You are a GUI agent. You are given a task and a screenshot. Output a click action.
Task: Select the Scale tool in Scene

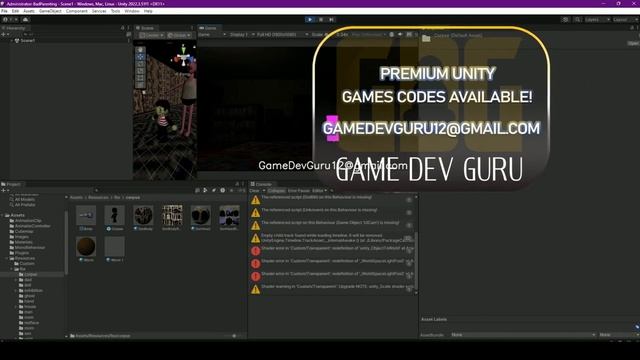click(x=140, y=71)
